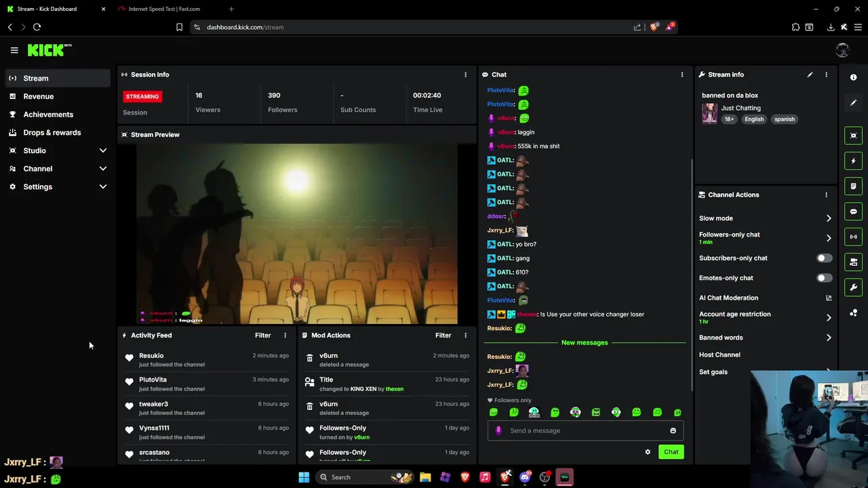The image size is (868, 488).
Task: Open the info icon in right sidebar
Action: [854, 77]
